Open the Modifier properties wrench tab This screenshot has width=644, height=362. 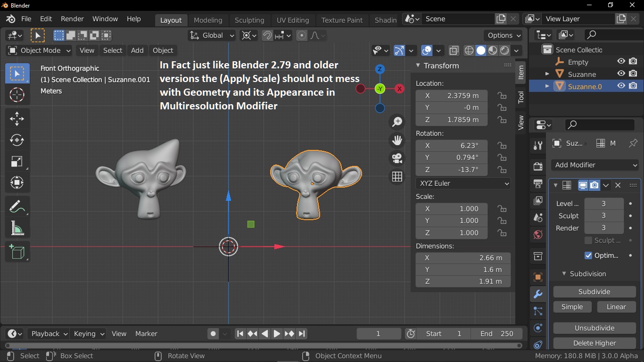pyautogui.click(x=538, y=294)
